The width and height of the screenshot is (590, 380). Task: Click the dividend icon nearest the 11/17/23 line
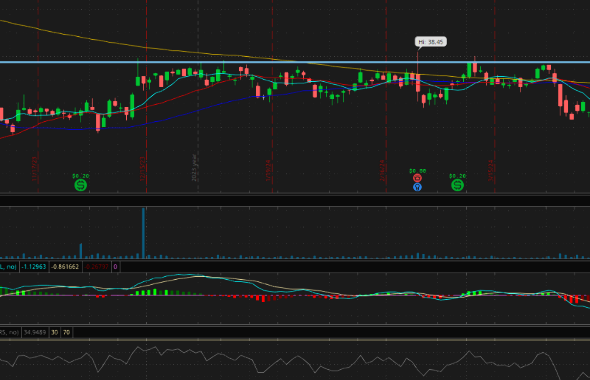click(x=81, y=185)
